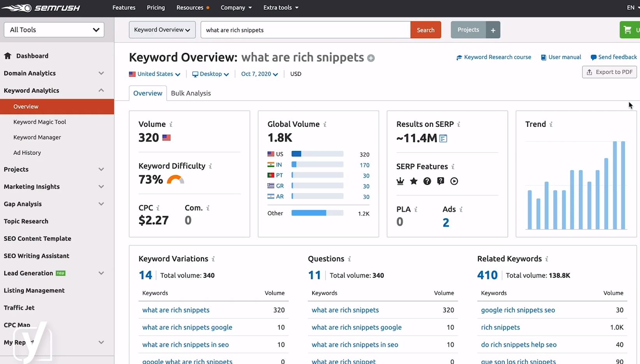Screen dimensions: 640x364
Task: Click the 'rich snippets' related keyword link
Action: (x=500, y=327)
